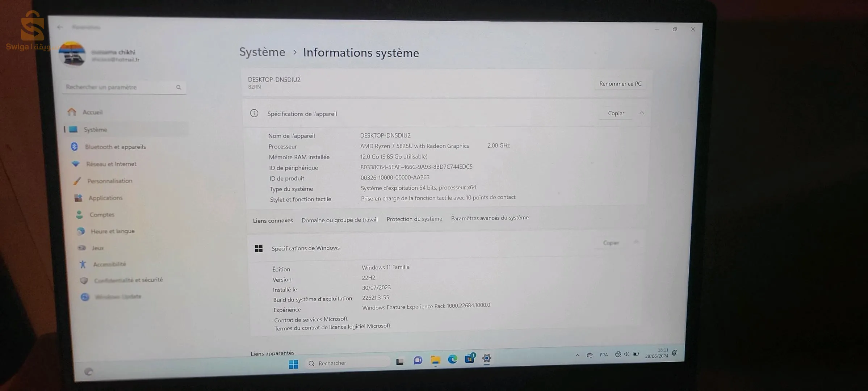Go to Personnalisation settings
This screenshot has height=391, width=868.
pos(109,181)
